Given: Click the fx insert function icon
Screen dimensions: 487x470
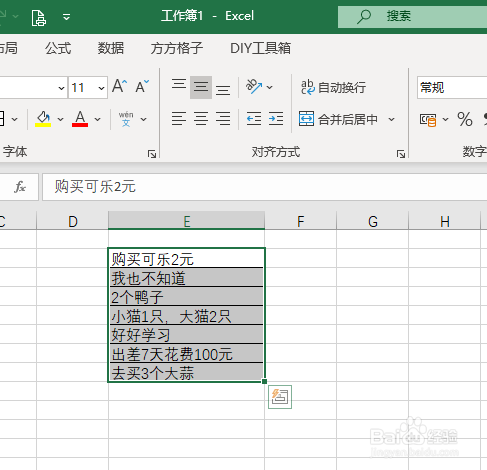Looking at the screenshot, I should [x=20, y=187].
